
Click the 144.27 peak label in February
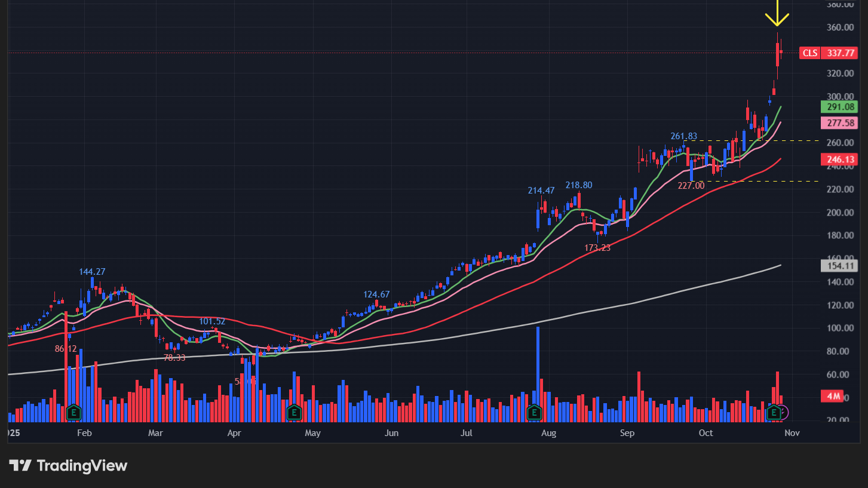tap(92, 272)
